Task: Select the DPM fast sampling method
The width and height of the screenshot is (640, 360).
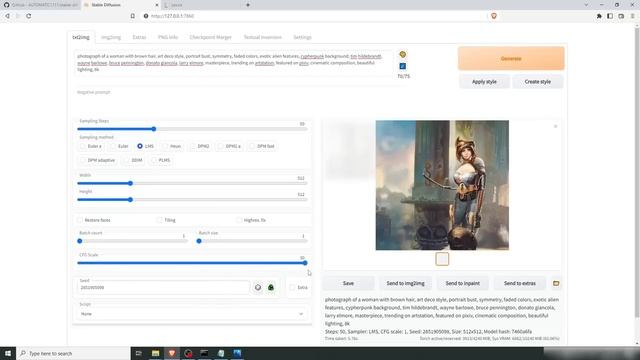Action: [262, 146]
